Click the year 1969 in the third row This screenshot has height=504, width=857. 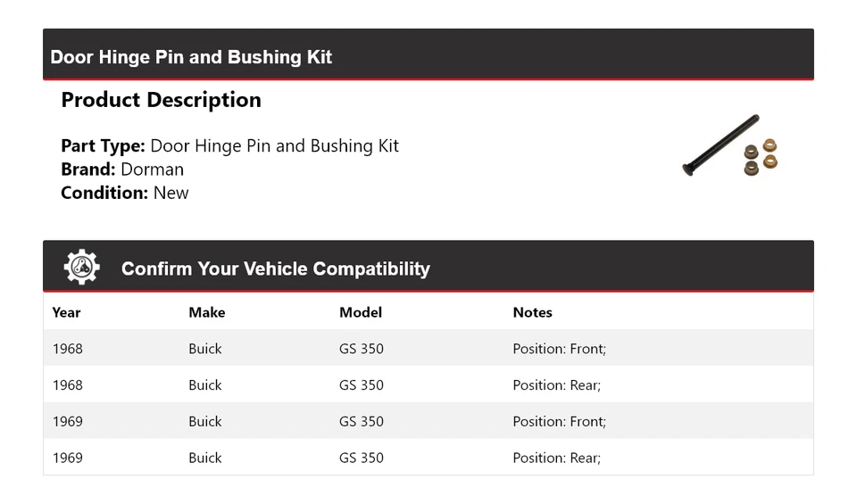(x=67, y=422)
